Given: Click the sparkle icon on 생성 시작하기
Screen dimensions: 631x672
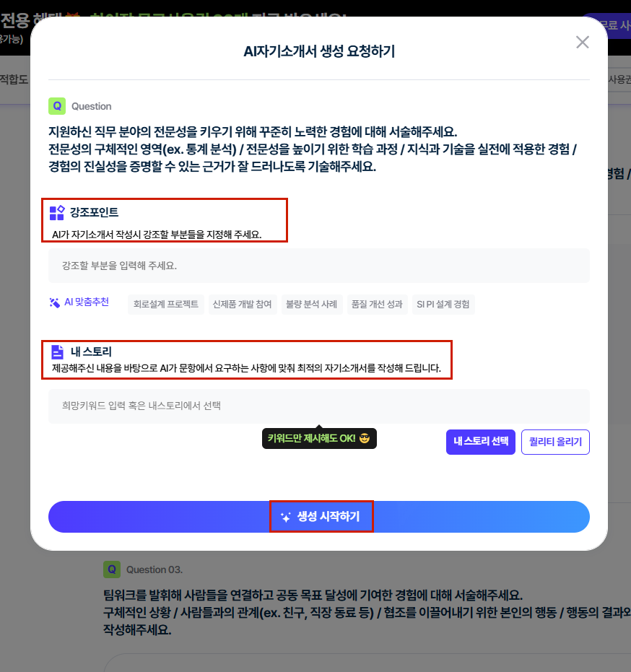Looking at the screenshot, I should tap(285, 517).
